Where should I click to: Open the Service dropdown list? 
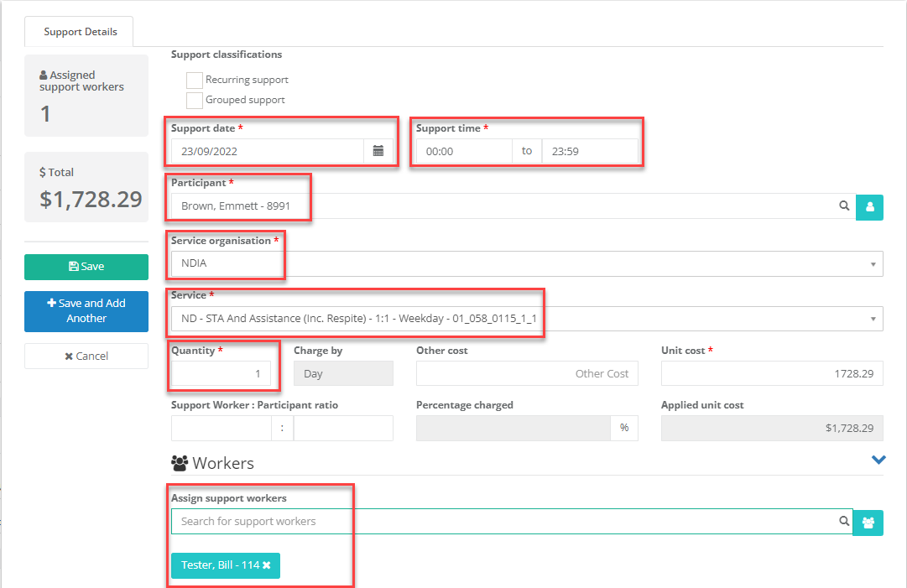[x=527, y=319]
